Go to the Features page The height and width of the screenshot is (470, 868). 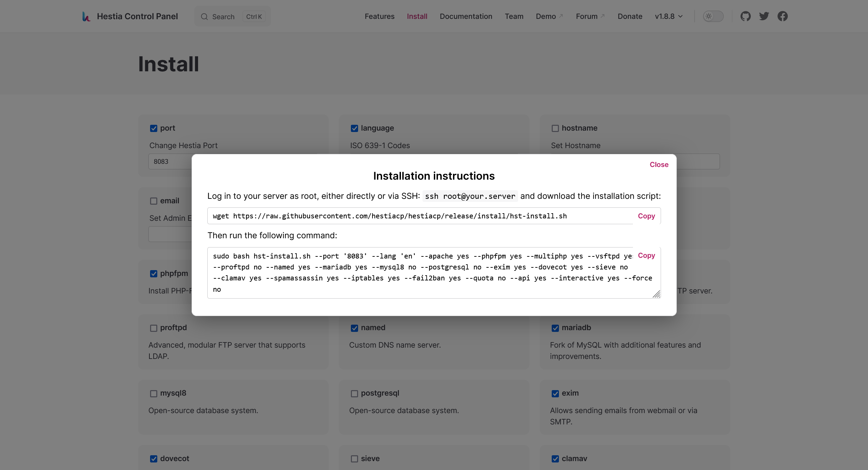coord(379,16)
